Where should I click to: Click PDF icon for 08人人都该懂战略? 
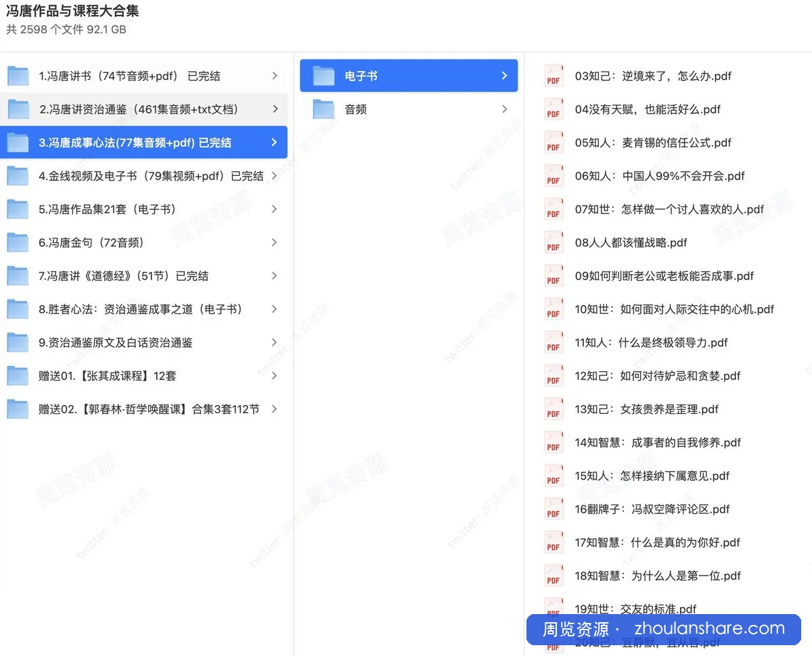click(x=554, y=242)
